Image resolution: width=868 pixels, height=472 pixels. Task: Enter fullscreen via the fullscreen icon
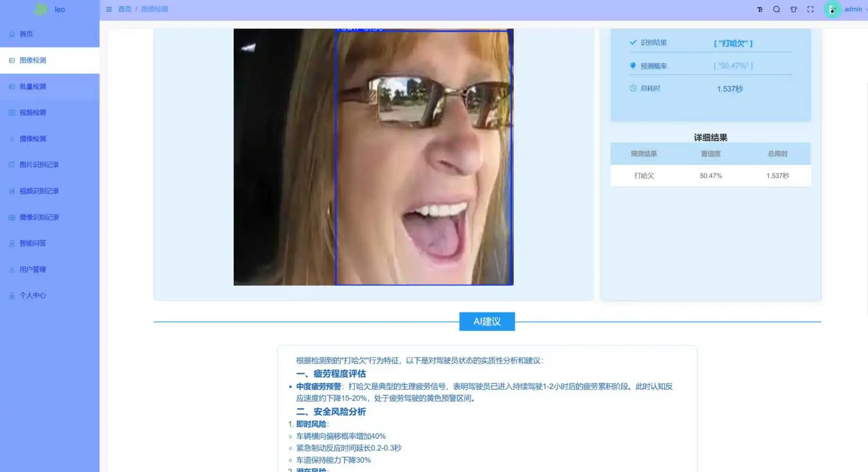810,9
